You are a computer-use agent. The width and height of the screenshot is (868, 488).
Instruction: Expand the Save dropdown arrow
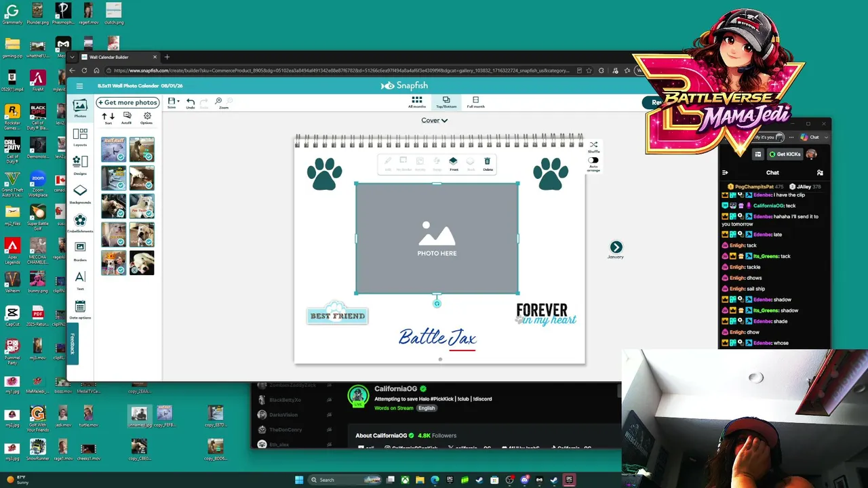tap(178, 101)
